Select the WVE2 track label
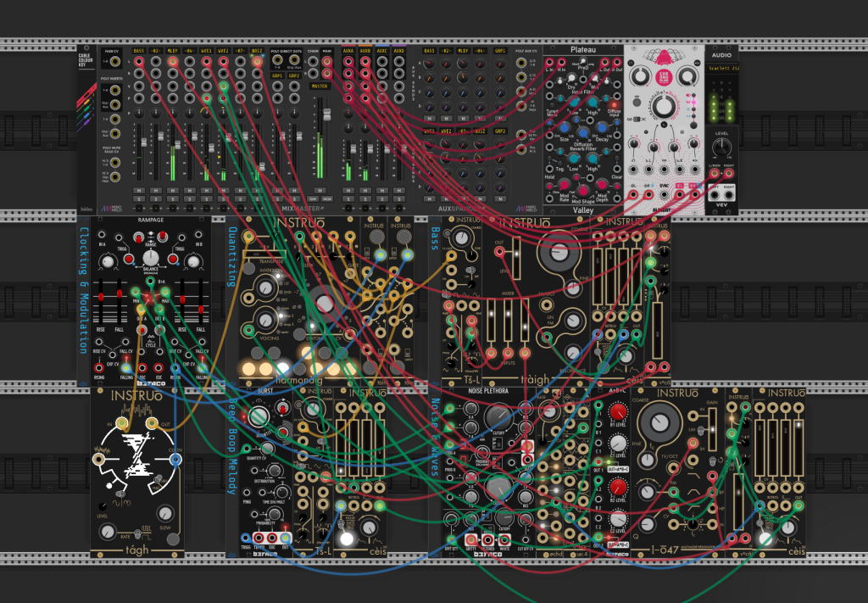 point(223,51)
